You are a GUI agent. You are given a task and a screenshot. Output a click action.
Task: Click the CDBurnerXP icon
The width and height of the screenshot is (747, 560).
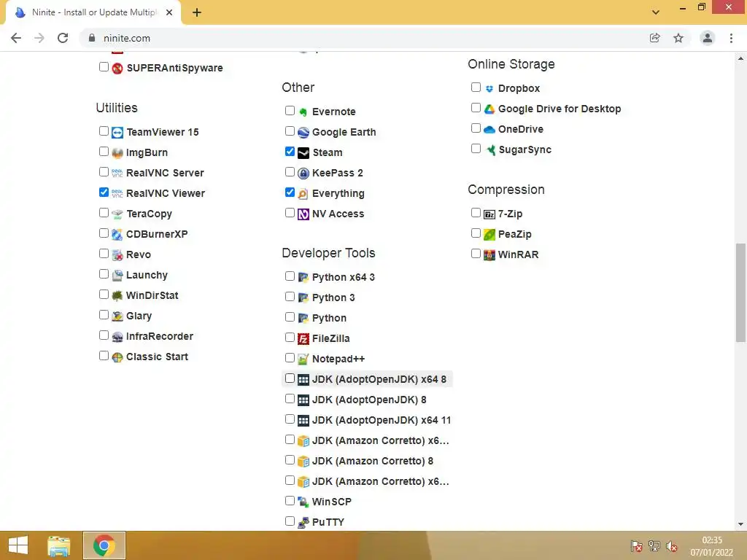click(x=117, y=235)
